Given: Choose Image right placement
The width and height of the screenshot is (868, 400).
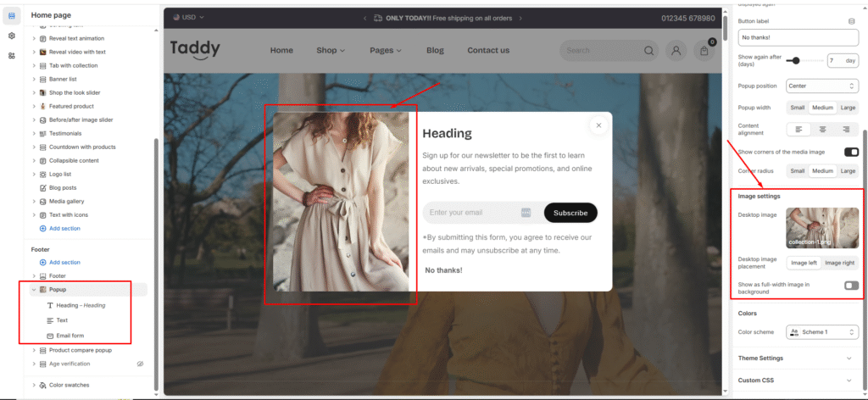Looking at the screenshot, I should pyautogui.click(x=840, y=263).
